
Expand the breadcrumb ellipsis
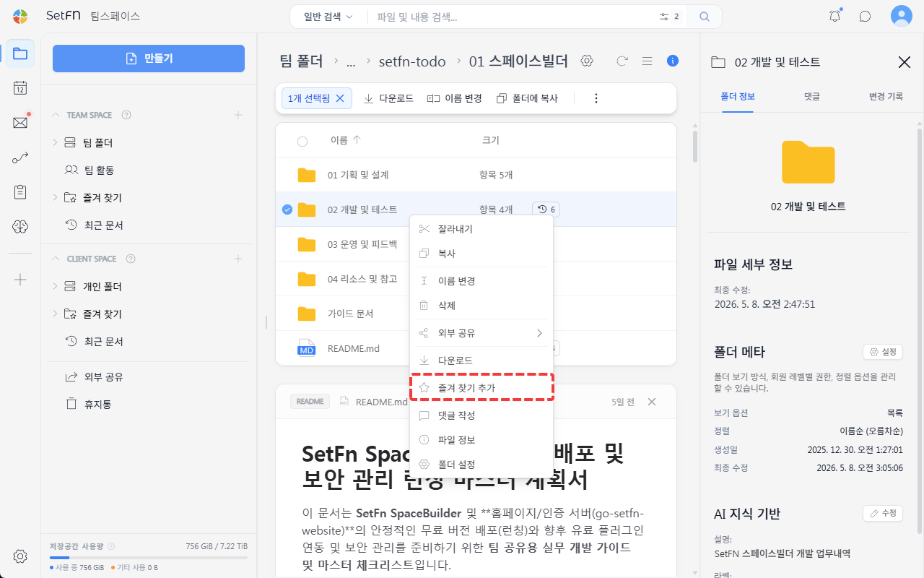pyautogui.click(x=351, y=62)
